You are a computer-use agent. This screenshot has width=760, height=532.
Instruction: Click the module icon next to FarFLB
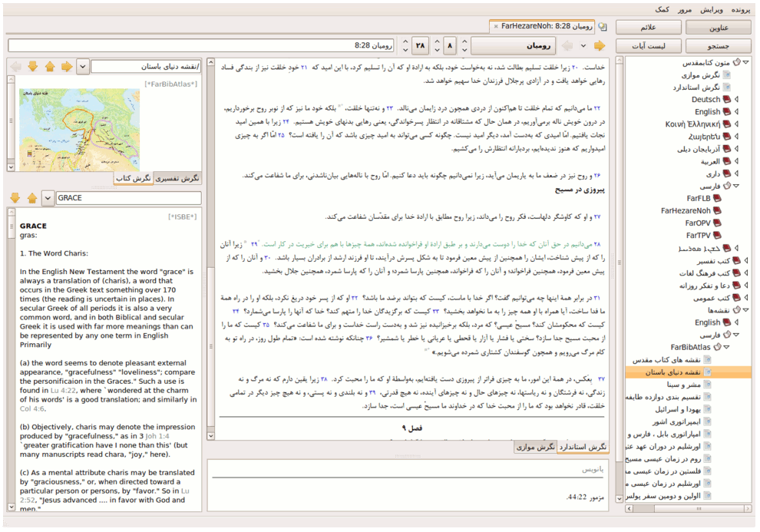pyautogui.click(x=717, y=198)
